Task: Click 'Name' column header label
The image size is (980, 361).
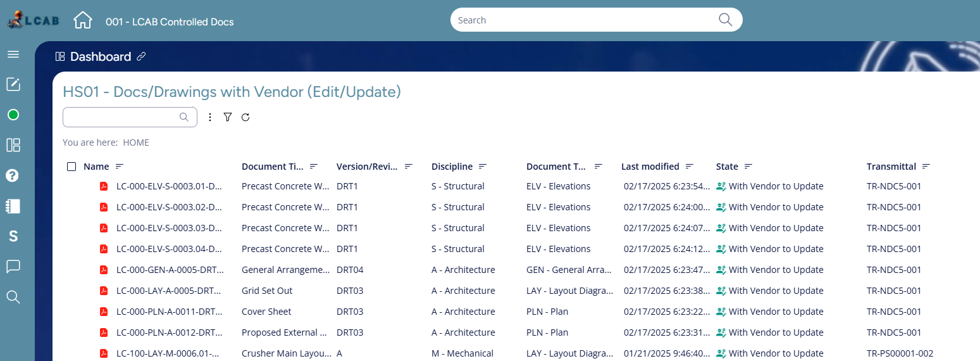Action: pos(96,167)
